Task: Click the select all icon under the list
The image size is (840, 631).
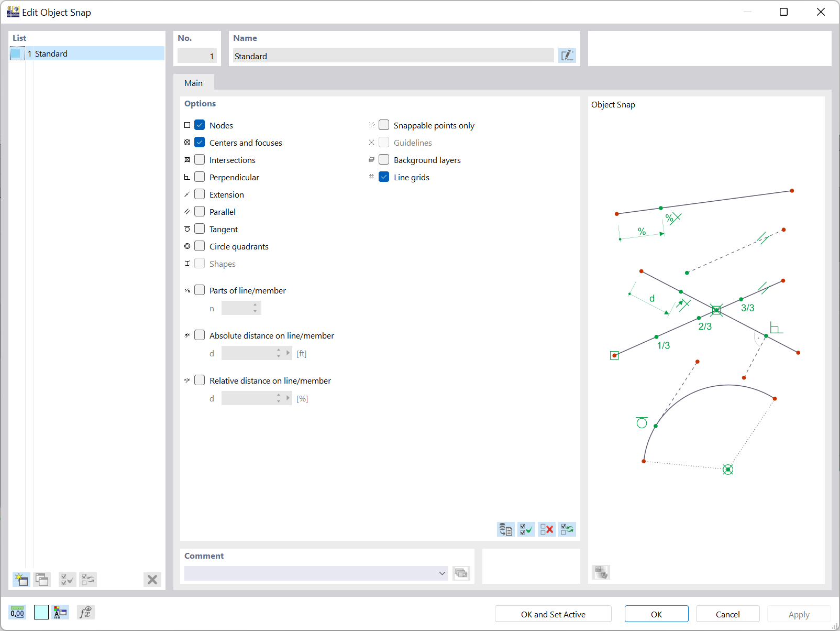Action: pyautogui.click(x=68, y=579)
